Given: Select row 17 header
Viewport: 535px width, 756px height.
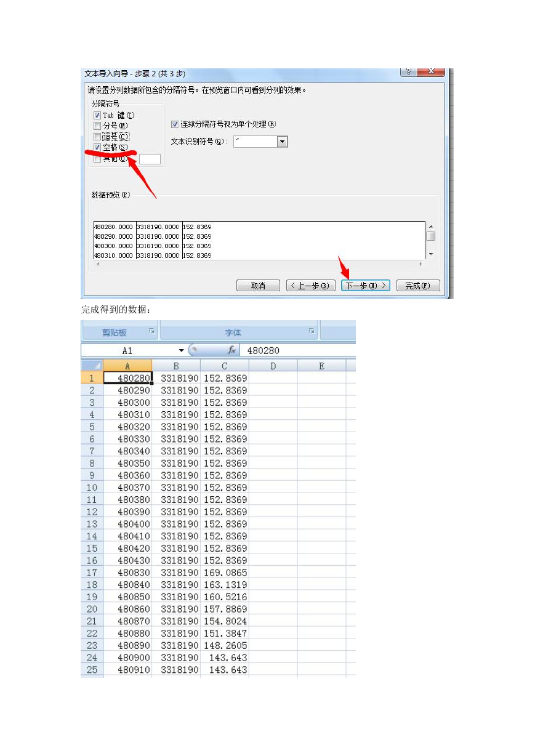Looking at the screenshot, I should [x=92, y=573].
